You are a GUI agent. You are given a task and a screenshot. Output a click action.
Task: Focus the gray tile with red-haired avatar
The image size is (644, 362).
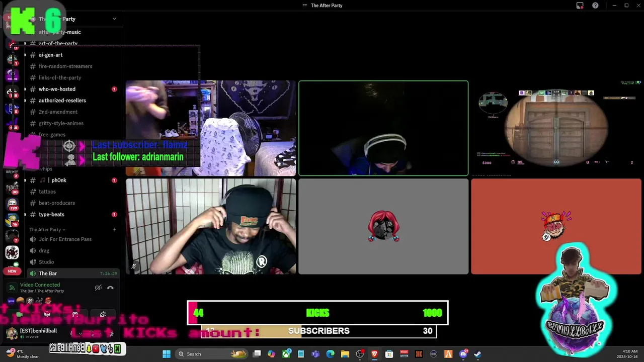coord(383,226)
